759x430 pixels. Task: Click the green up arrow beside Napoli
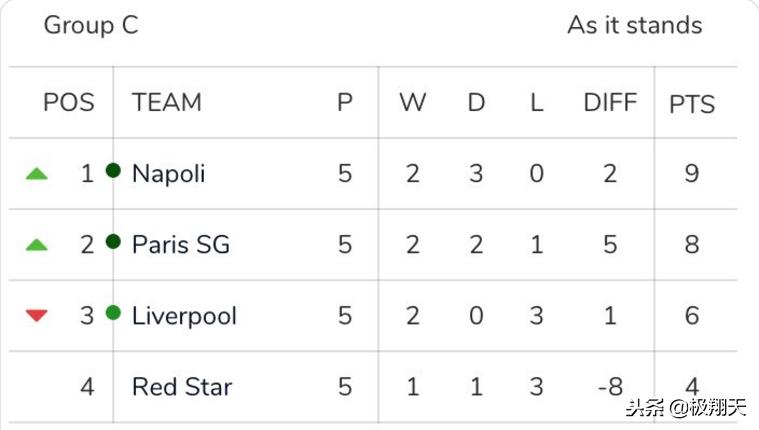point(37,174)
